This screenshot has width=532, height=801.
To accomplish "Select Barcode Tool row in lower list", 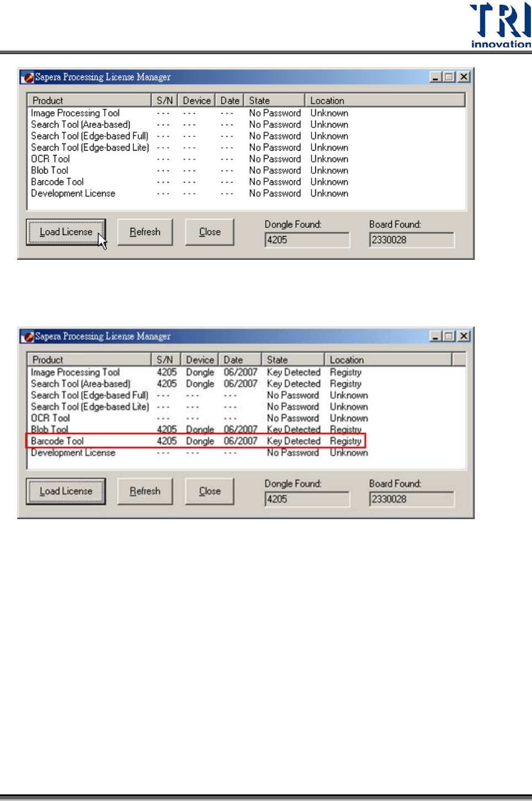I will (x=246, y=441).
